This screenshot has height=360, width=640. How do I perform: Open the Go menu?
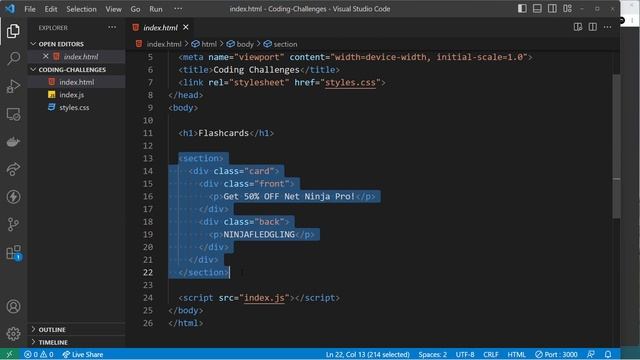coord(136,9)
